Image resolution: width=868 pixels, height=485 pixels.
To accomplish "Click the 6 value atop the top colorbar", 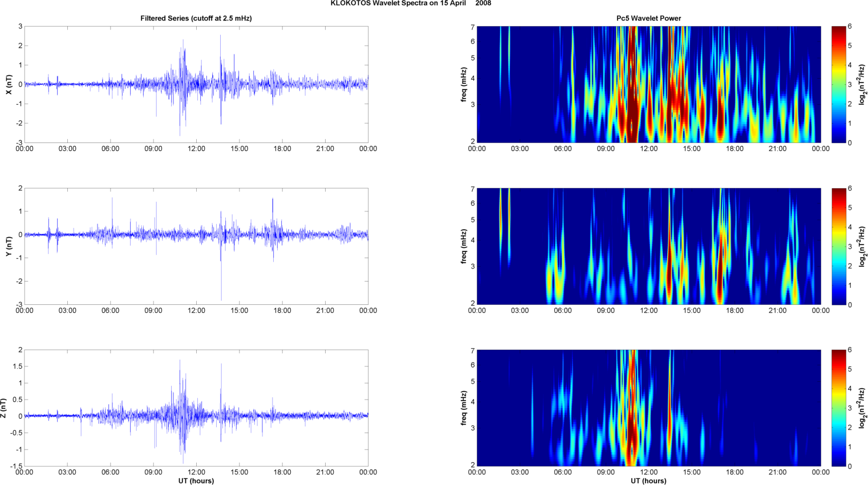I will [850, 26].
